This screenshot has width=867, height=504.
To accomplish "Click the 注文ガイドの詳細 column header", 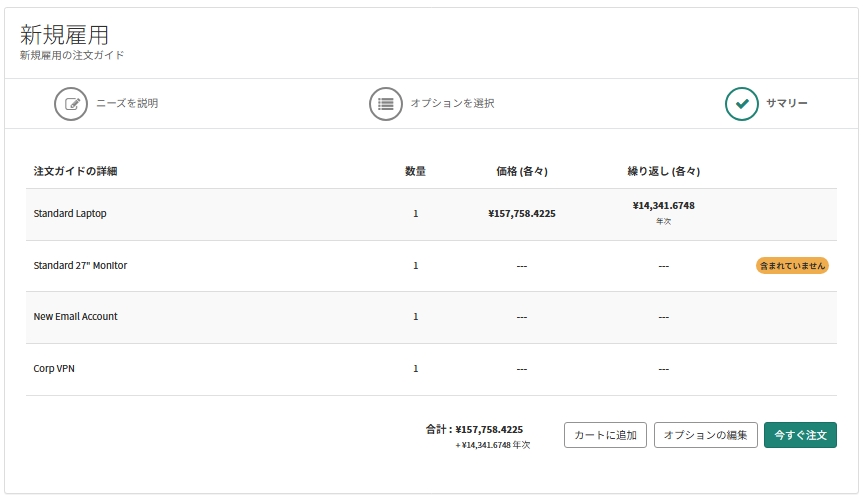I will [75, 171].
